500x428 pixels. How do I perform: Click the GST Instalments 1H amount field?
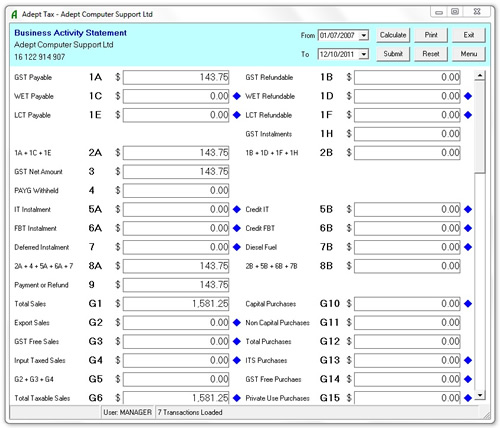(x=407, y=134)
